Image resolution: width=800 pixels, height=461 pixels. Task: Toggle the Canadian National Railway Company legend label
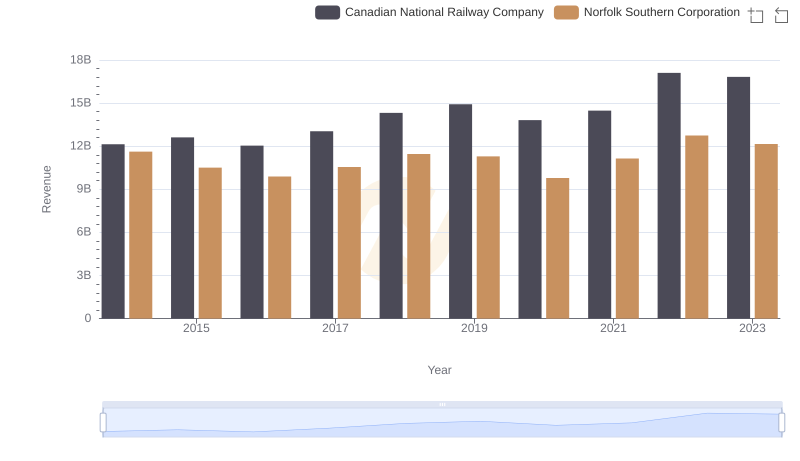pos(444,12)
